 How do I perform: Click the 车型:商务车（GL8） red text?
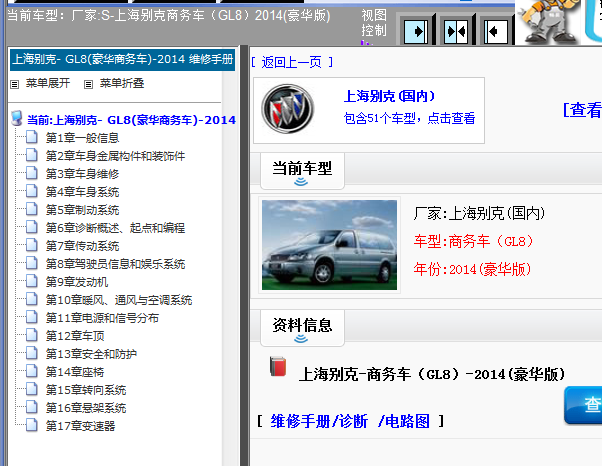click(x=473, y=241)
